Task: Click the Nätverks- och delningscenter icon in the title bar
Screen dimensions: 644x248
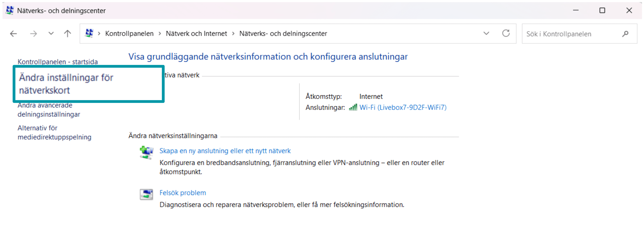Action: 10,10
